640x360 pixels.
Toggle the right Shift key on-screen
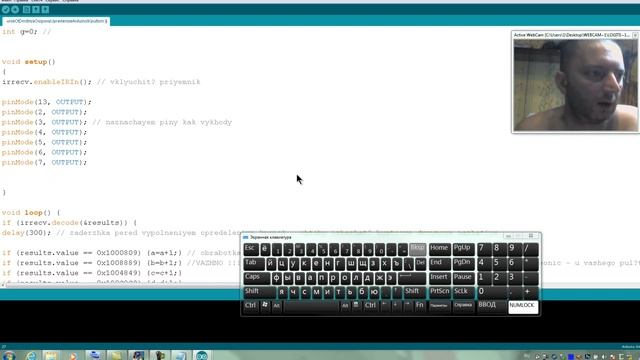click(415, 292)
